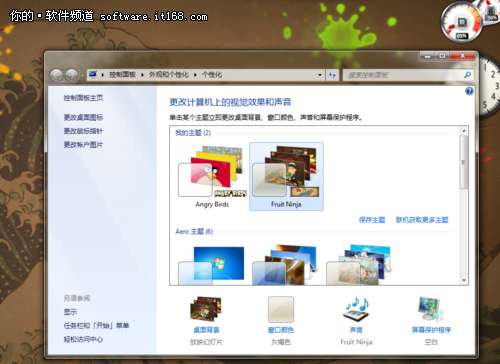Image resolution: width=500 pixels, height=364 pixels.
Task: Select the Angry Birds theme
Action: (x=212, y=176)
